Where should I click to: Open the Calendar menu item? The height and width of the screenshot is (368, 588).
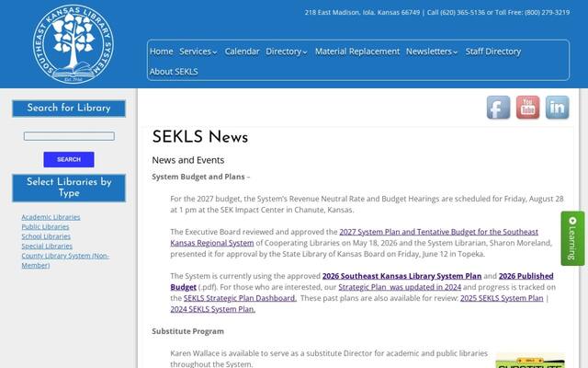pos(242,52)
